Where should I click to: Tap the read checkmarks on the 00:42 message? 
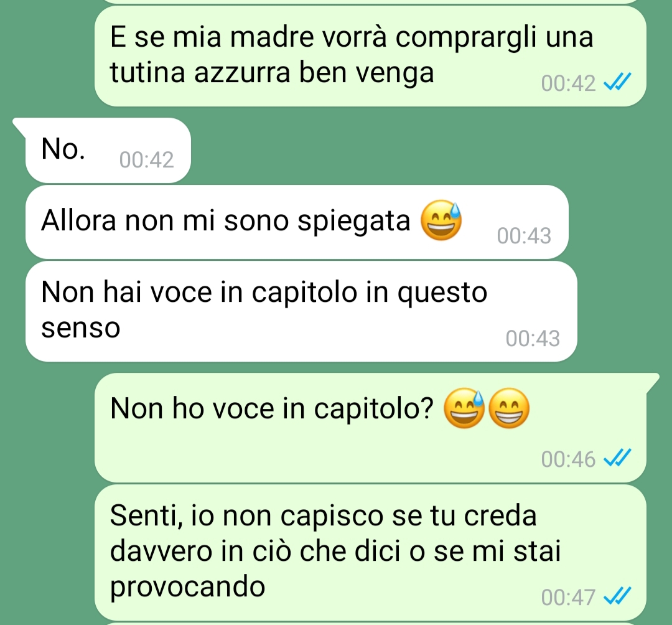(617, 82)
